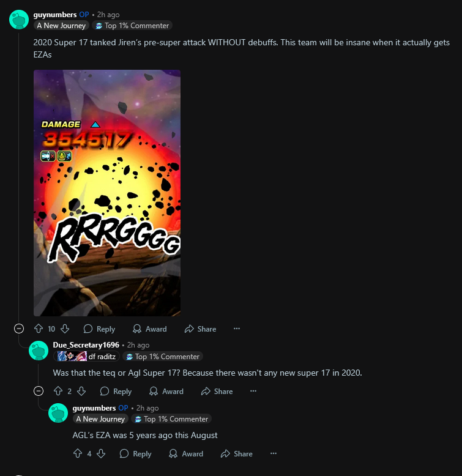
Task: Open guynumbers' avatar on the top comment
Action: (x=19, y=20)
